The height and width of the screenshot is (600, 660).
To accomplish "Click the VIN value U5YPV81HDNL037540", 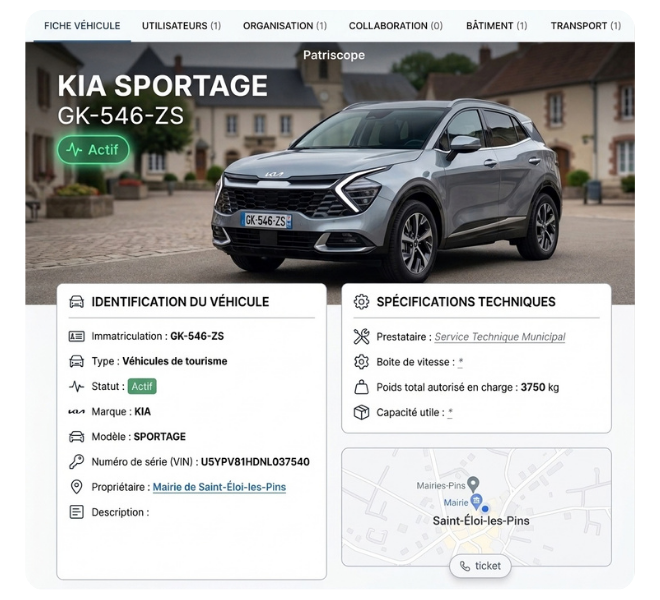I will tap(255, 462).
